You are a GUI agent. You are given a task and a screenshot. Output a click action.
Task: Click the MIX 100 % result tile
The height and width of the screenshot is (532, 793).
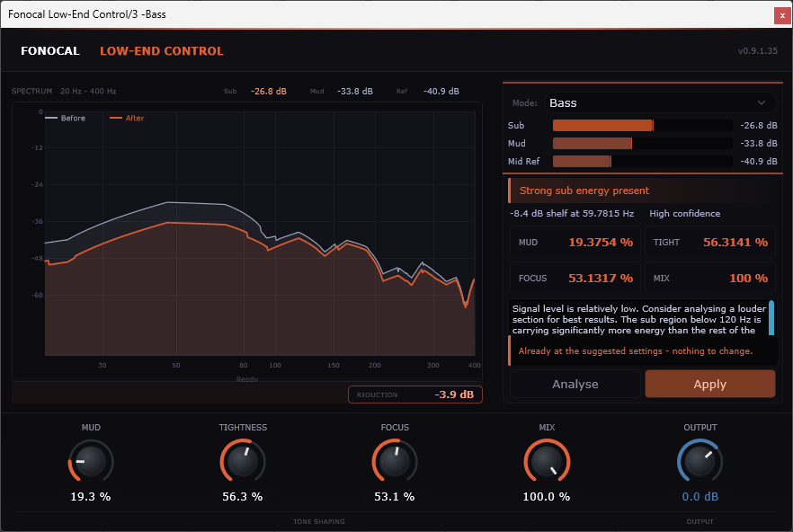(x=710, y=279)
